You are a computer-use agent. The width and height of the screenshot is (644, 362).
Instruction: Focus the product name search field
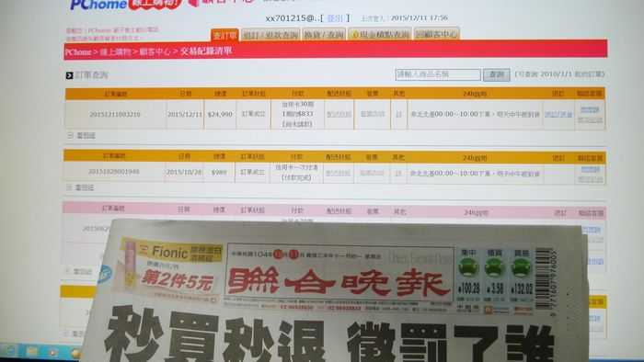tap(438, 74)
